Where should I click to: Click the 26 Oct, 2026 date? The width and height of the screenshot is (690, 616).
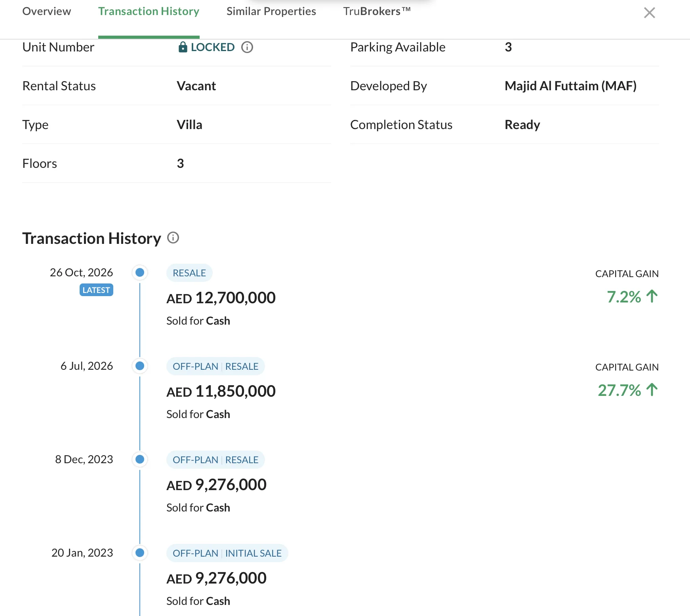point(81,272)
